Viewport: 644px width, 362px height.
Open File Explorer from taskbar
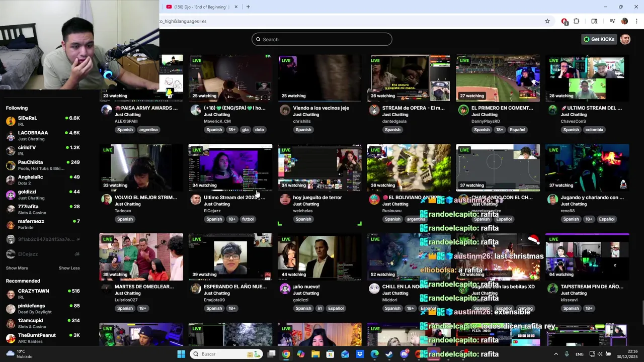(x=315, y=354)
